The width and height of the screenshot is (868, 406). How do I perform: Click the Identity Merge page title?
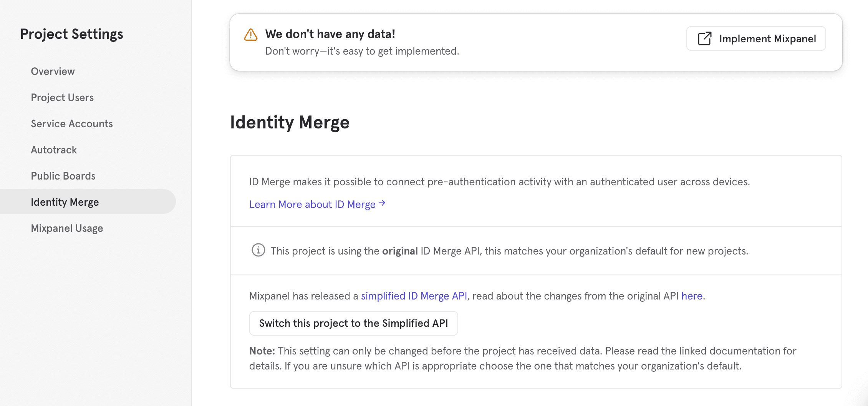coord(290,123)
